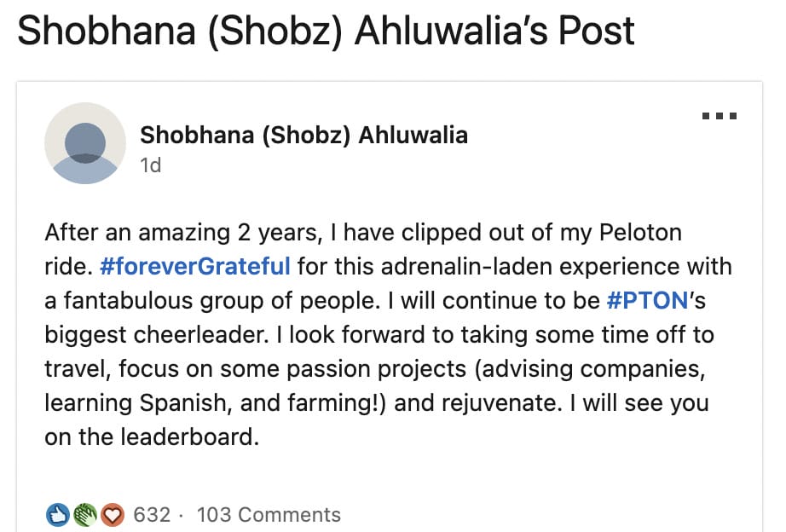Click the default profile avatar picture
The image size is (786, 532).
pyautogui.click(x=85, y=143)
